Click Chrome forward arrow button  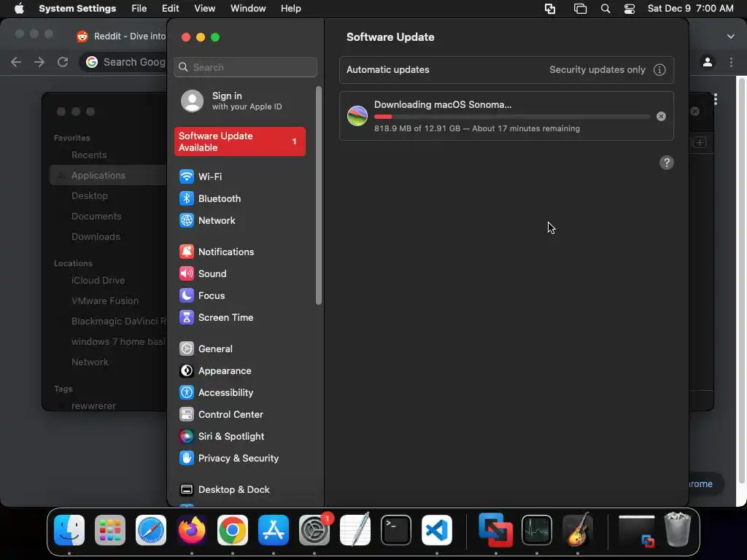click(39, 62)
